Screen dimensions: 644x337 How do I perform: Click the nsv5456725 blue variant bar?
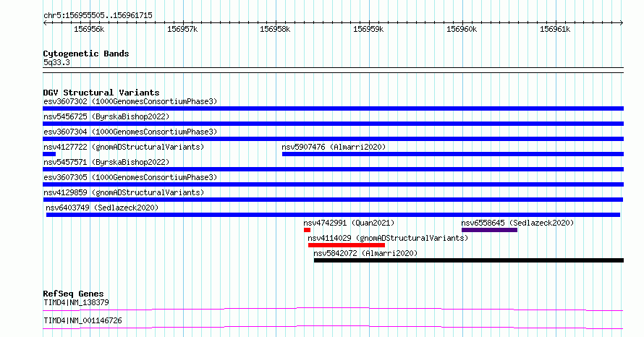click(333, 124)
